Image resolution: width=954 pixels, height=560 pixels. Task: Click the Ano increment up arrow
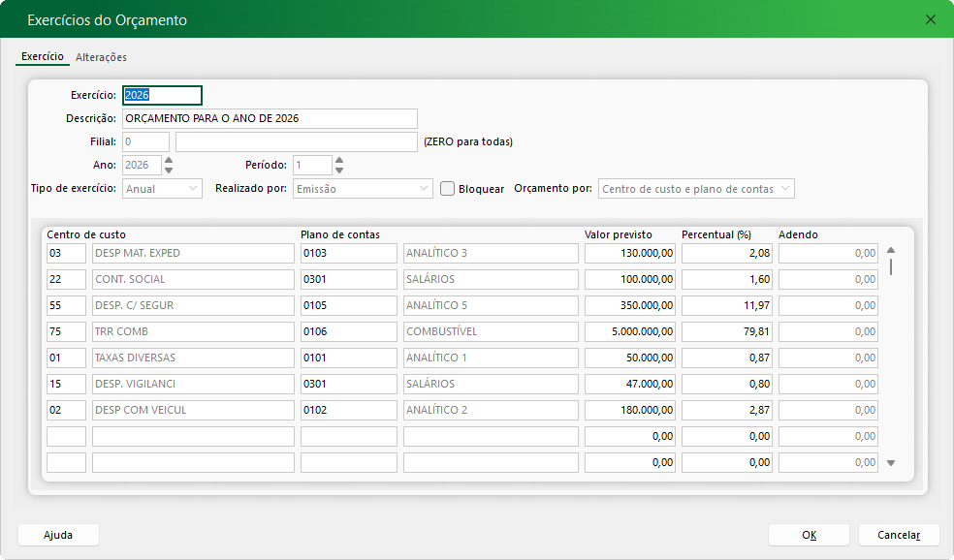tap(169, 161)
